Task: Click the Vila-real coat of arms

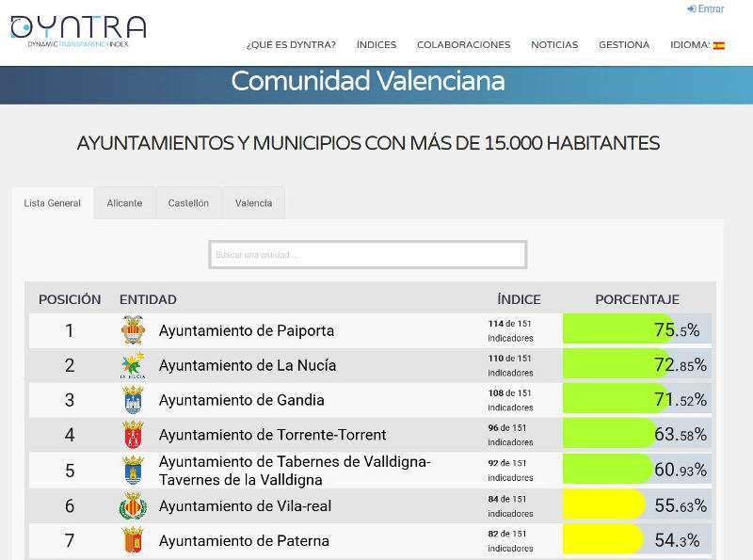Action: [x=133, y=505]
